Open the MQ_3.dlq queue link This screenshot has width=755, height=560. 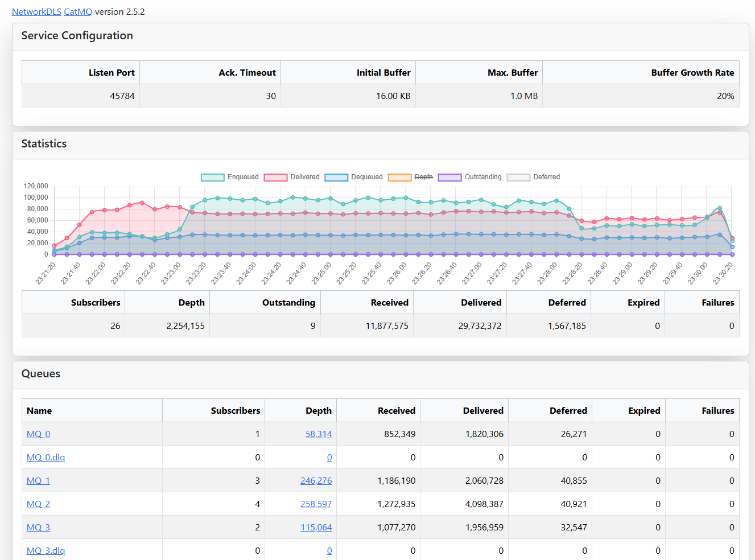[x=46, y=551]
